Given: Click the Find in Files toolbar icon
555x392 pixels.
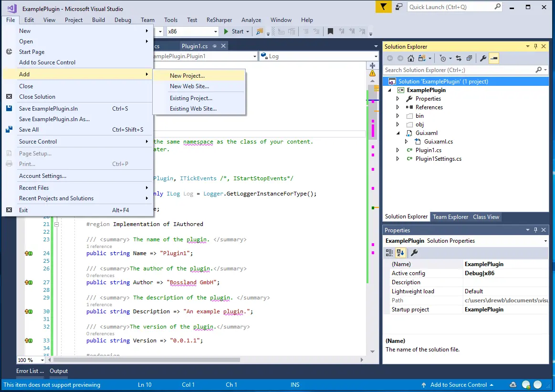Looking at the screenshot, I should [260, 31].
